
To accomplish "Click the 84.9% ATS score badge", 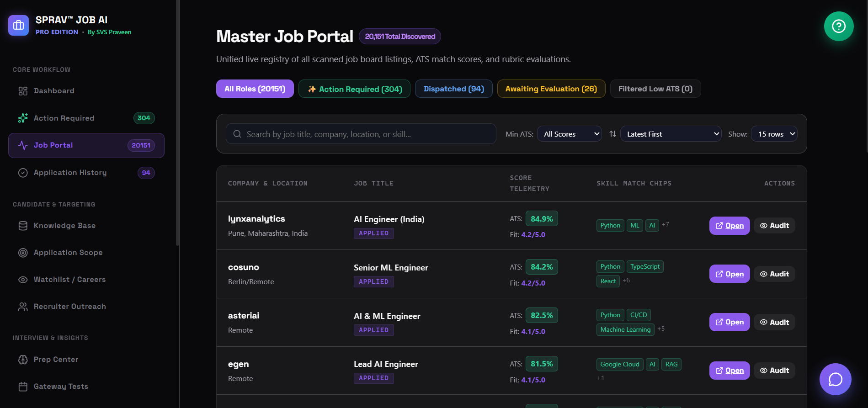I will (x=542, y=219).
